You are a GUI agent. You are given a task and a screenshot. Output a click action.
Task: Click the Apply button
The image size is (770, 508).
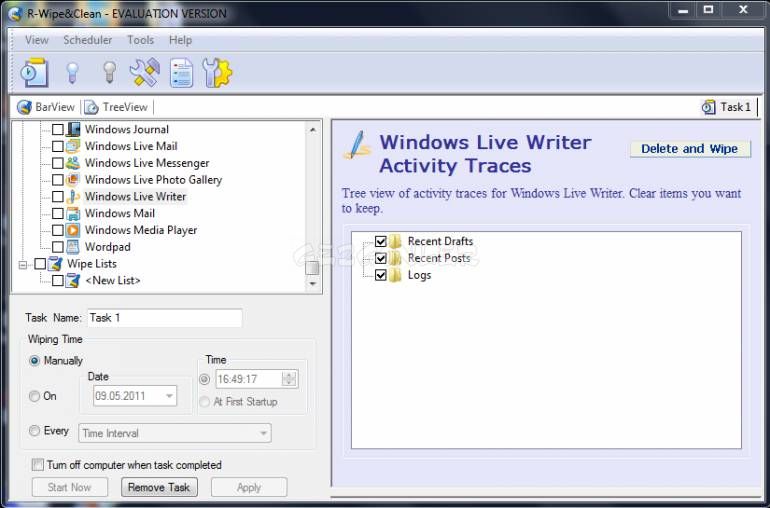tap(249, 487)
